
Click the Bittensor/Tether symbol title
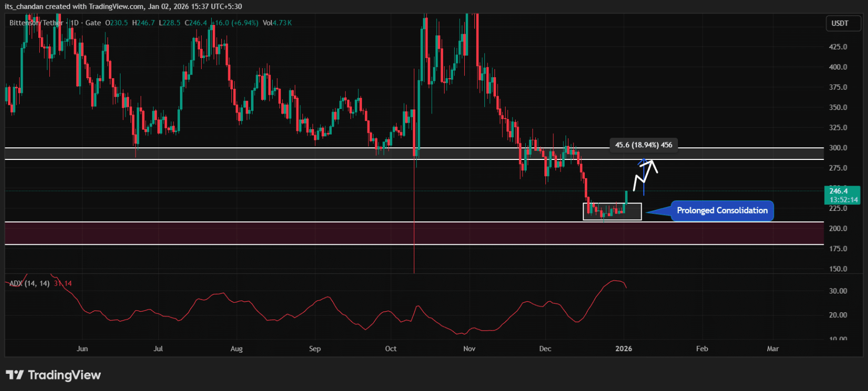36,23
